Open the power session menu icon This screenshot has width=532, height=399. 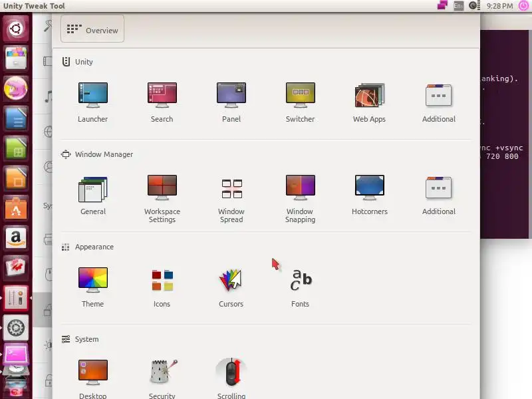(x=523, y=6)
